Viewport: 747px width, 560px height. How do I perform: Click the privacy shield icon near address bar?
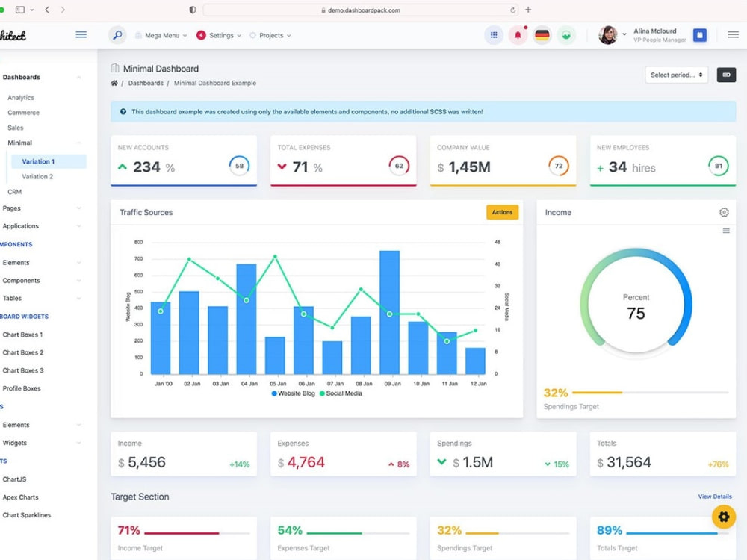[x=193, y=10]
